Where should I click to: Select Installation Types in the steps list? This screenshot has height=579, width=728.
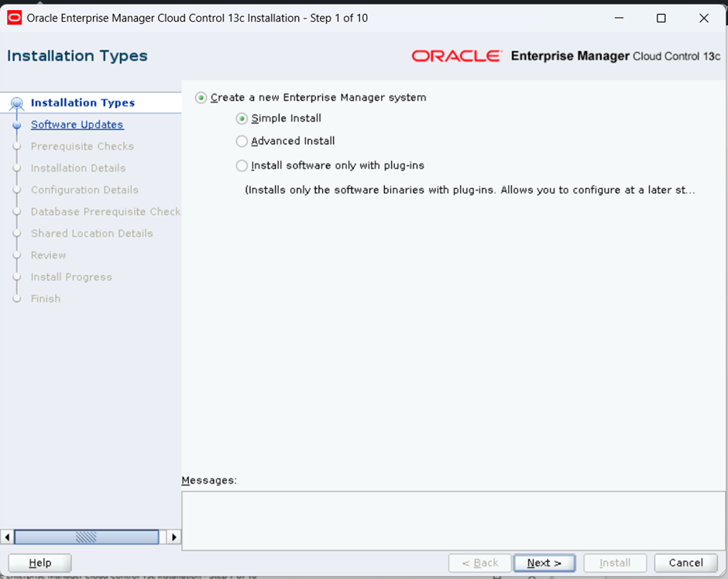[x=82, y=103]
